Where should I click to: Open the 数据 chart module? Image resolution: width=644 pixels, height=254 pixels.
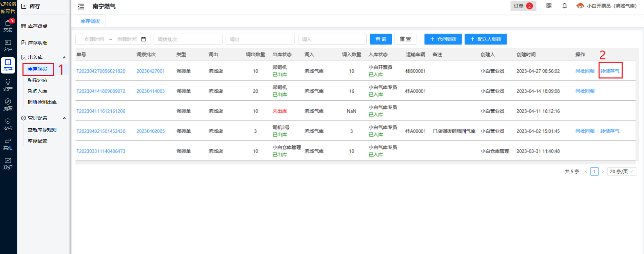tap(8, 163)
